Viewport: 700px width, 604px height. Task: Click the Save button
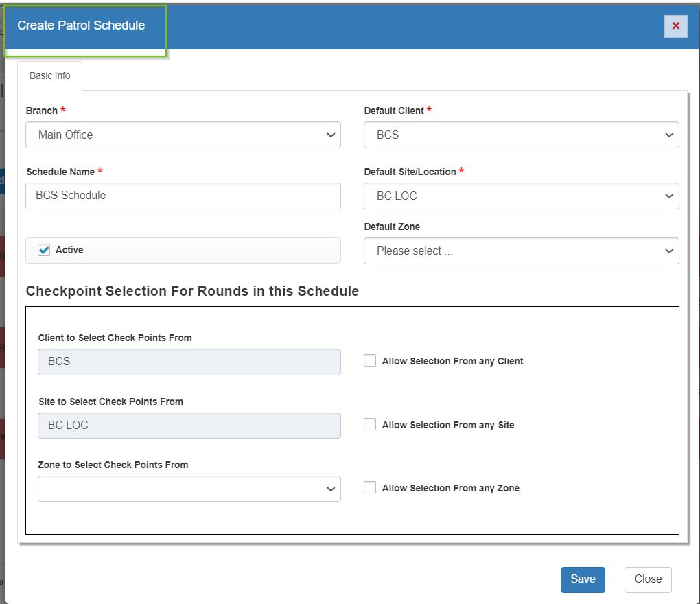(583, 579)
